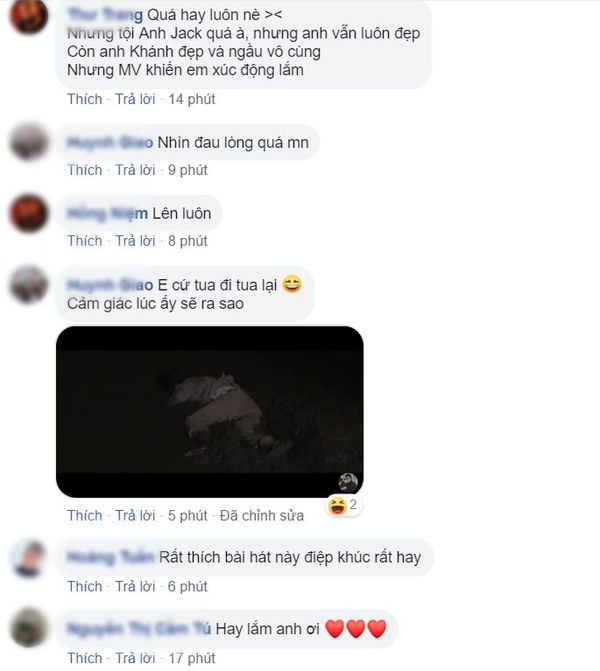This screenshot has width=600, height=671.
Task: Click Thích under the video comment
Action: point(85,516)
